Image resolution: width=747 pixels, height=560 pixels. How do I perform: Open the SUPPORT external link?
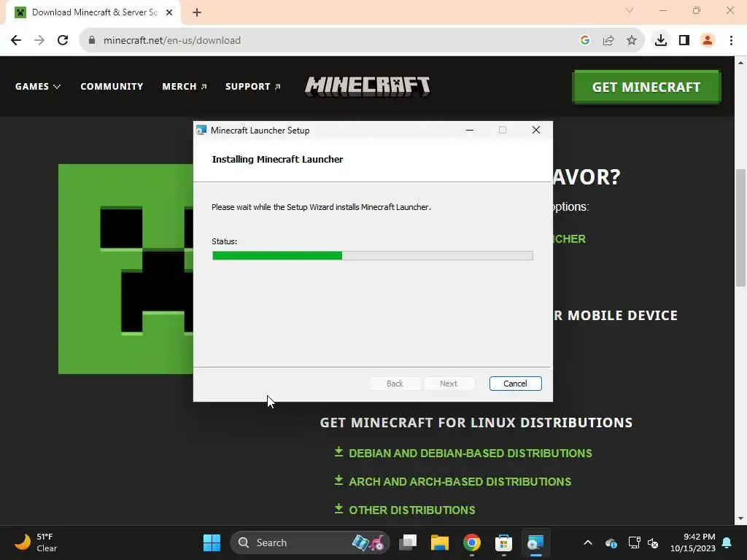tap(253, 86)
